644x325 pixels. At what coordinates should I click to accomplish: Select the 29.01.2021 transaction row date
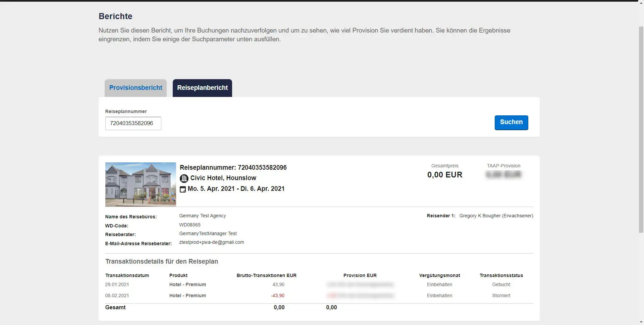point(117,284)
